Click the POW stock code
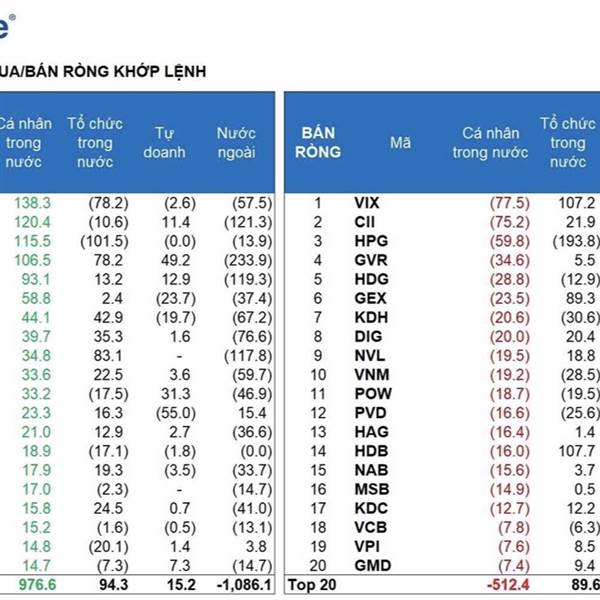The image size is (600, 600). [371, 394]
